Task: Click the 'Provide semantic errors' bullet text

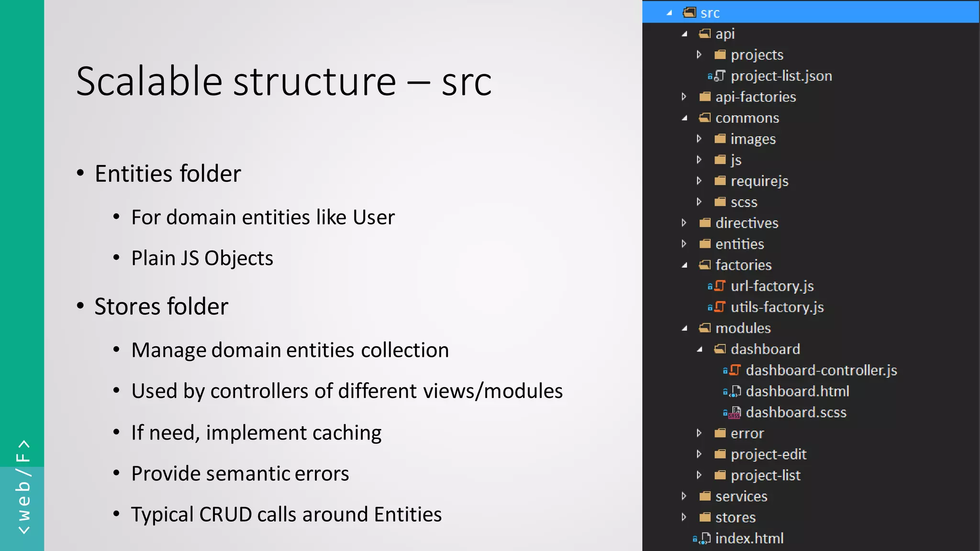Action: click(240, 474)
